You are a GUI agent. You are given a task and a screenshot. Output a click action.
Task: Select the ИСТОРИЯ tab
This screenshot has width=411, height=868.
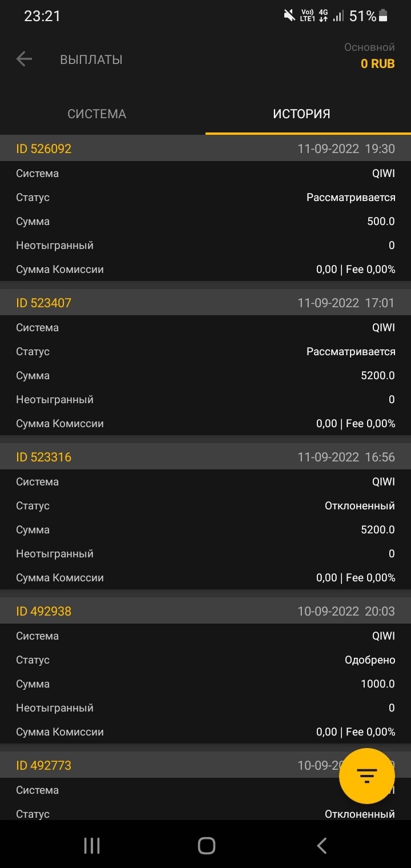click(301, 114)
